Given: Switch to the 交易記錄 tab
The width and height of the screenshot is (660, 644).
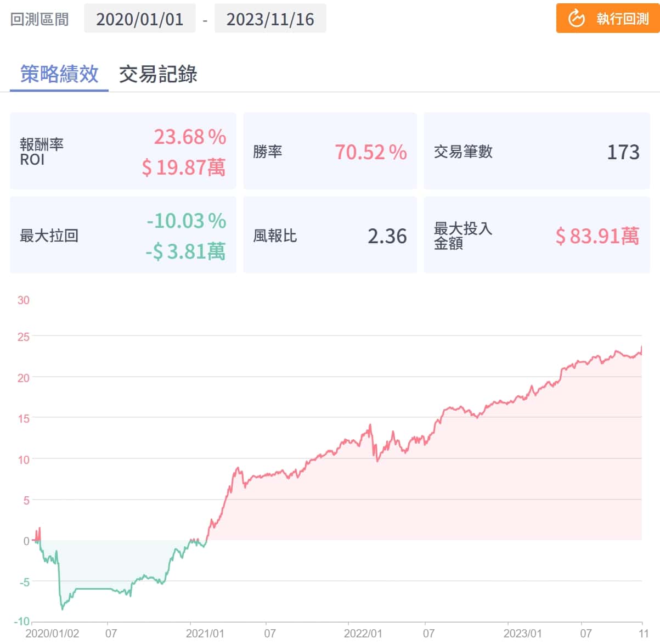Looking at the screenshot, I should tap(158, 74).
